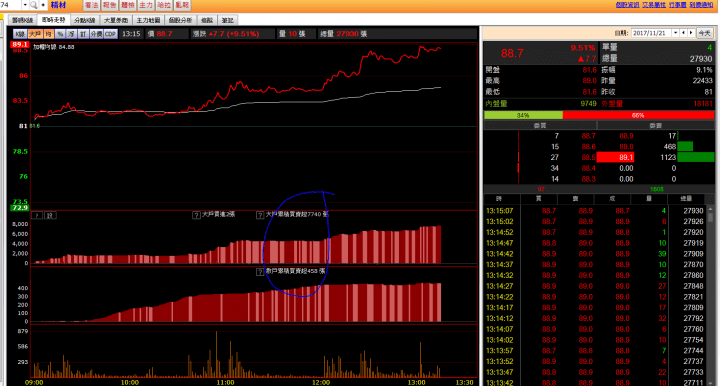Click the 13:15 time display in chart toolbar
The height and width of the screenshot is (386, 720).
click(x=131, y=34)
